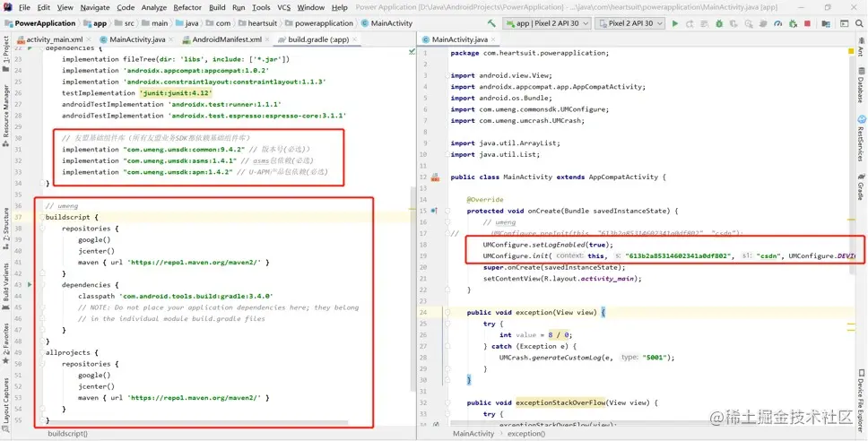This screenshot has width=868, height=441.
Task: Collapse the imports fold at line 3
Action: 447,75
